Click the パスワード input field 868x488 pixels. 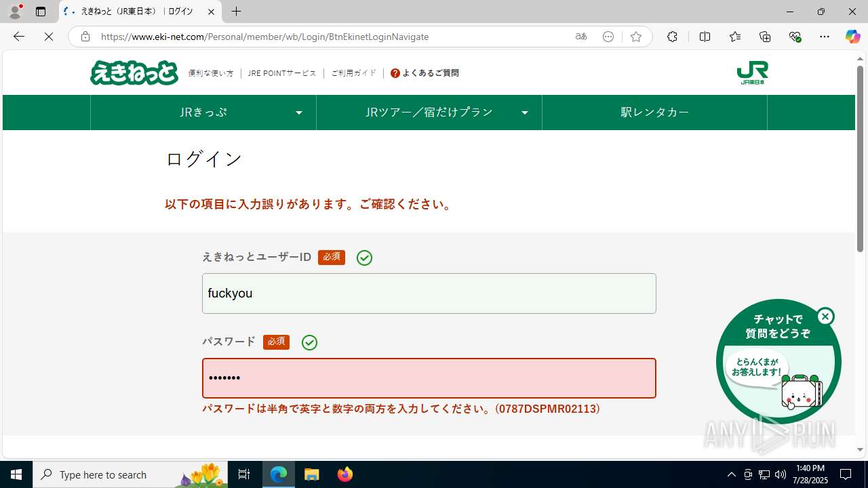[x=429, y=378]
